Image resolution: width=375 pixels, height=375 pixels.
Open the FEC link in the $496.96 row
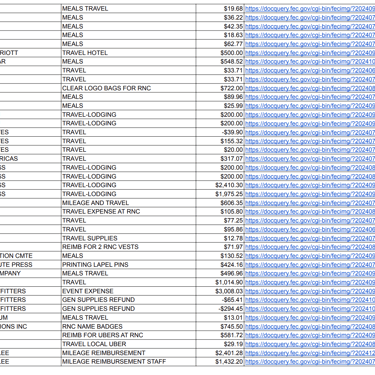(x=310, y=274)
